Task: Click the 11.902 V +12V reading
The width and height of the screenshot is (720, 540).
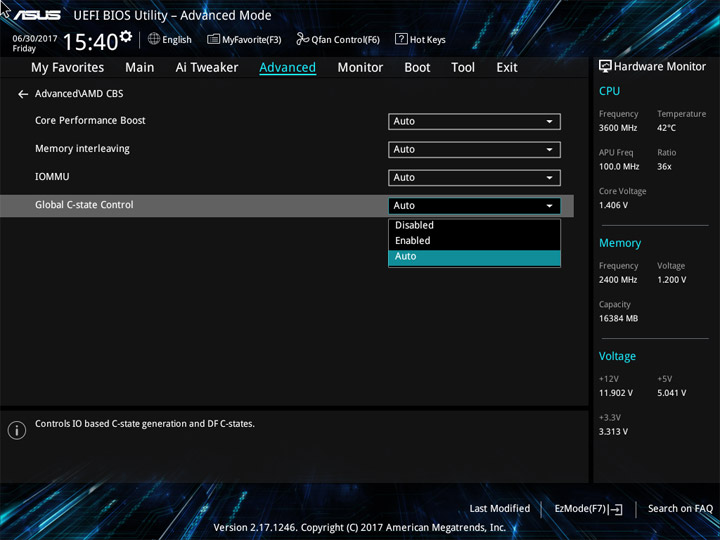Action: 616,393
